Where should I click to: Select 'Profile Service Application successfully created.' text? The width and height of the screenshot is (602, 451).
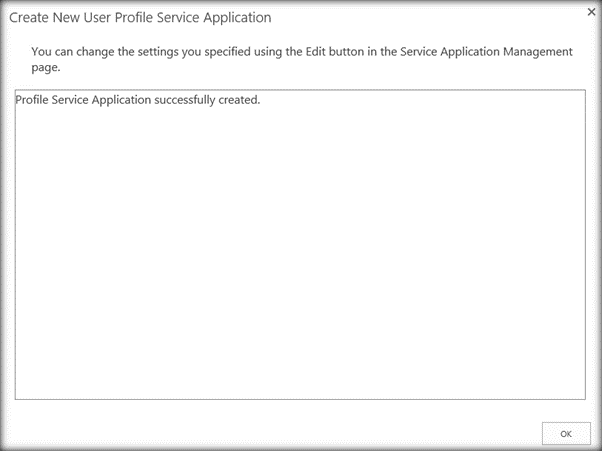(138, 100)
